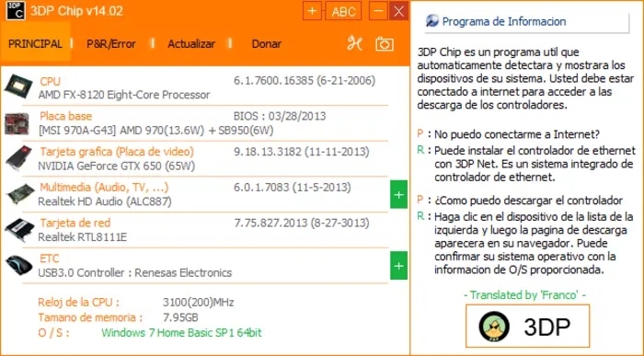Open the CPU driver link

[x=50, y=81]
